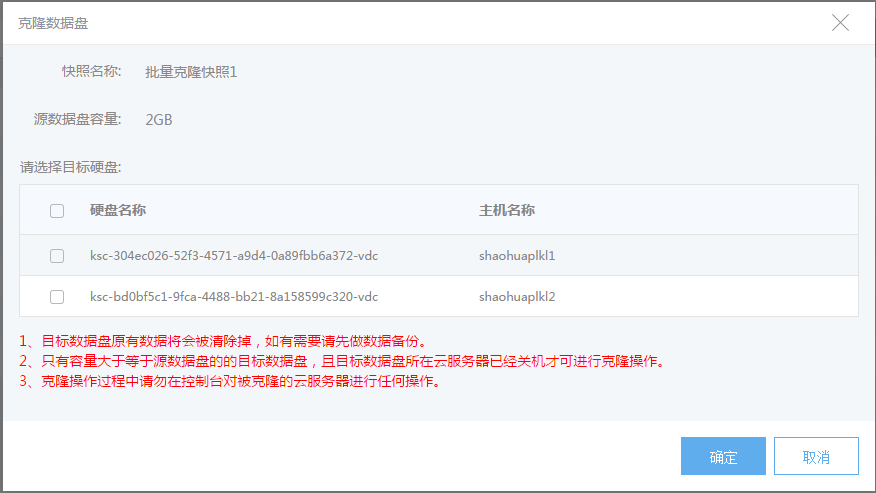Check the box for disk ksc-304ec026 vdc
Viewport: 876px width, 493px height.
[57, 256]
